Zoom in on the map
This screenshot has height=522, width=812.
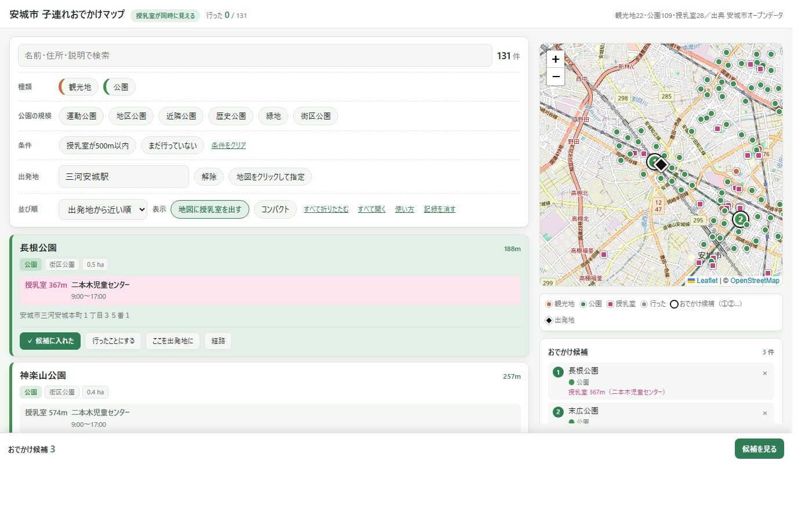click(x=556, y=59)
